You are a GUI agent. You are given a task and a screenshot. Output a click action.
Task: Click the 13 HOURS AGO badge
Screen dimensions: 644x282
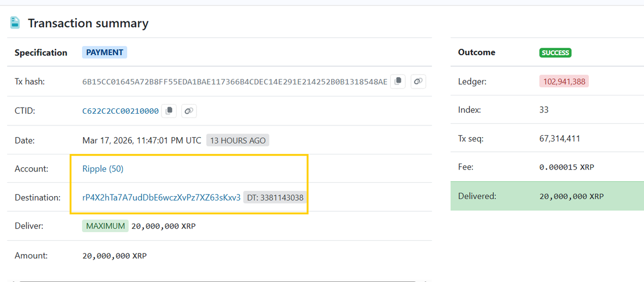point(238,140)
